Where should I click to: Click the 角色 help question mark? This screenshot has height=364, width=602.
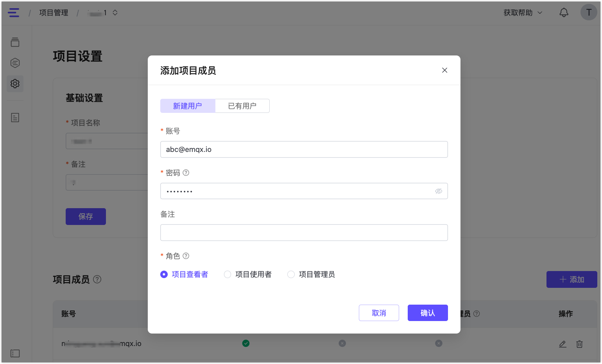pyautogui.click(x=186, y=256)
